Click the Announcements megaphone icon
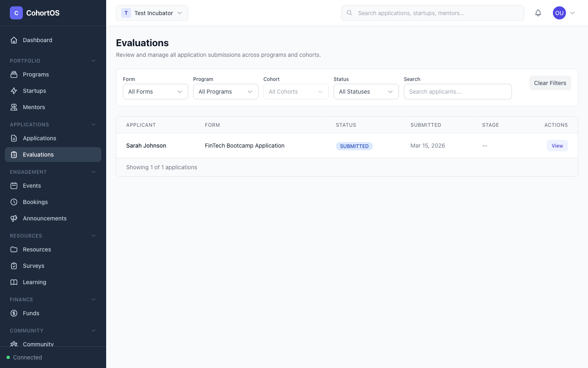 tap(14, 218)
